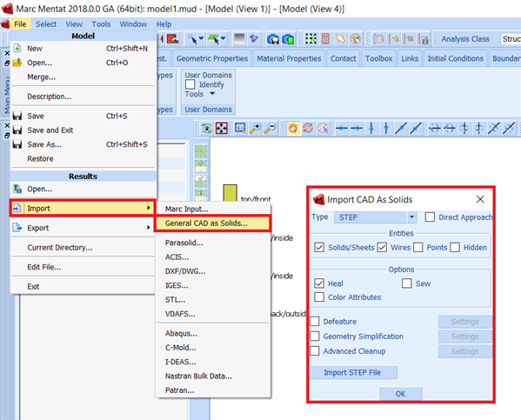Open the Select menu in menu bar
The height and width of the screenshot is (420, 521).
coord(46,24)
